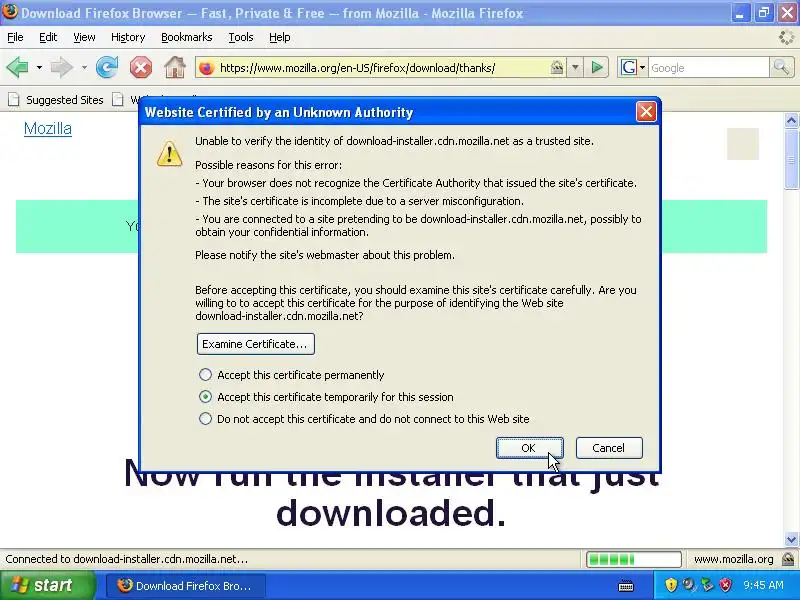
Task: Reload the current page
Action: [x=107, y=67]
